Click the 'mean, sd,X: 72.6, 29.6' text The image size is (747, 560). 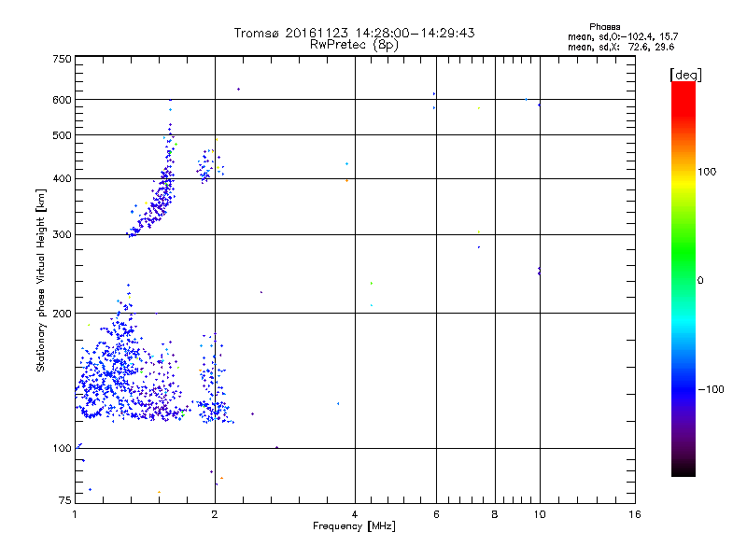(621, 47)
